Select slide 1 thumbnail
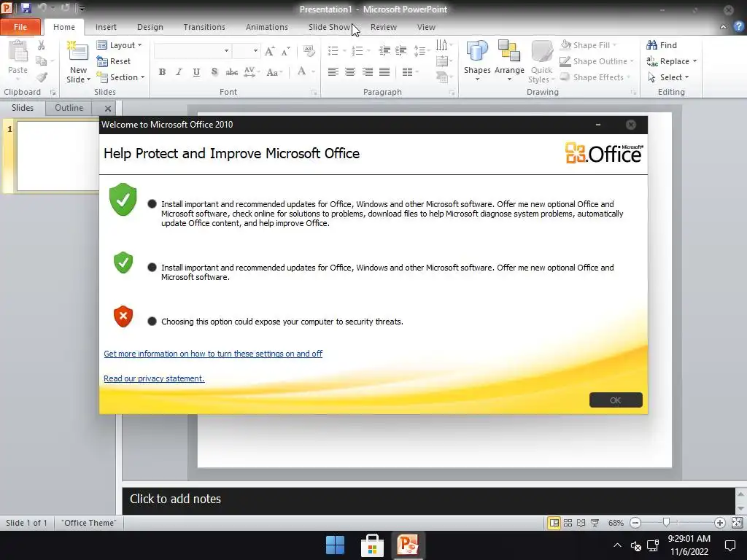Screen dimensions: 747x560 coord(57,156)
